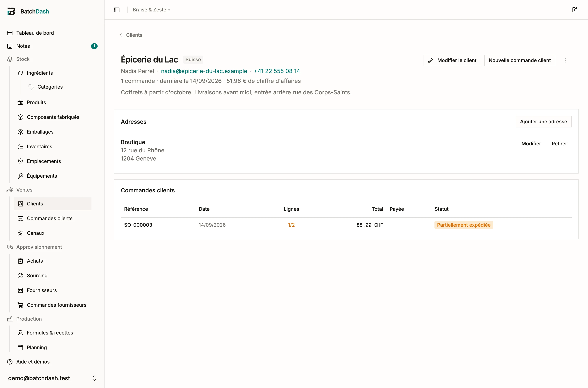Click the Ingrédients leaf icon

(21, 73)
